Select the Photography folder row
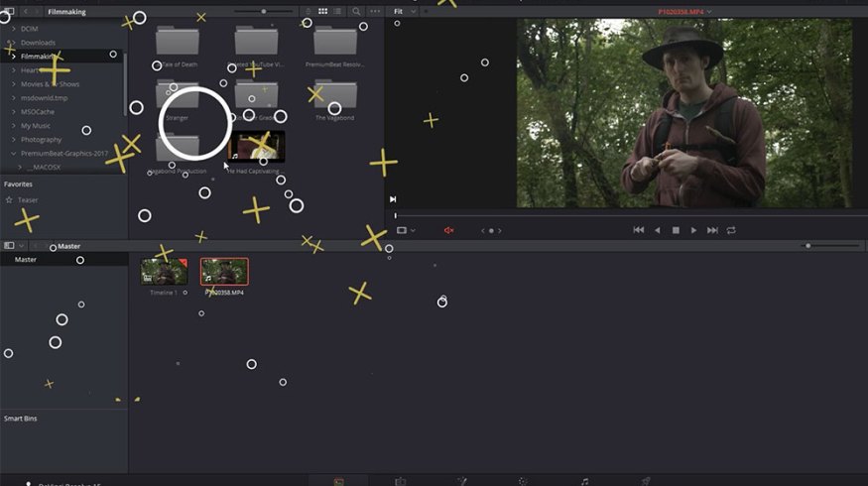868x486 pixels. (x=62, y=140)
